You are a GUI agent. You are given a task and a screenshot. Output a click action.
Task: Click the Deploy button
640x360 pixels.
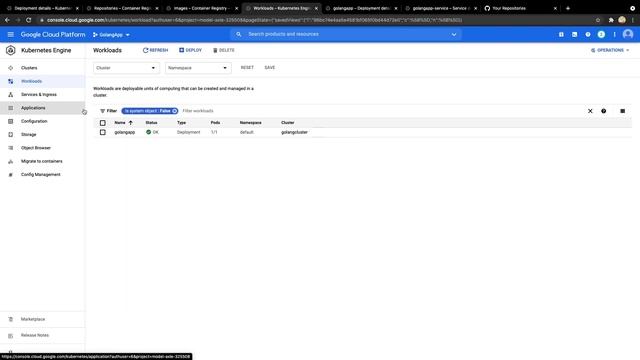(191, 50)
